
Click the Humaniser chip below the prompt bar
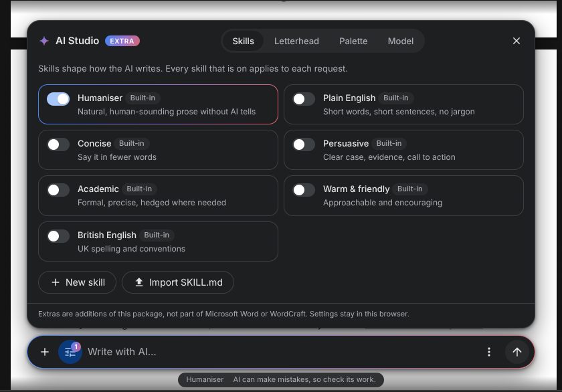205,379
